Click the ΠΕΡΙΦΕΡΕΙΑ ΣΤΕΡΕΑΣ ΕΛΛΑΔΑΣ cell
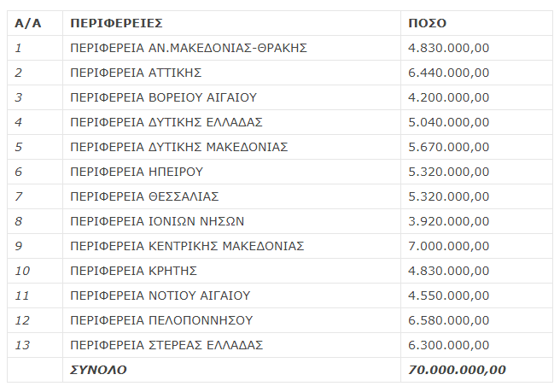Image resolution: width=560 pixels, height=392 pixels. pos(232,345)
